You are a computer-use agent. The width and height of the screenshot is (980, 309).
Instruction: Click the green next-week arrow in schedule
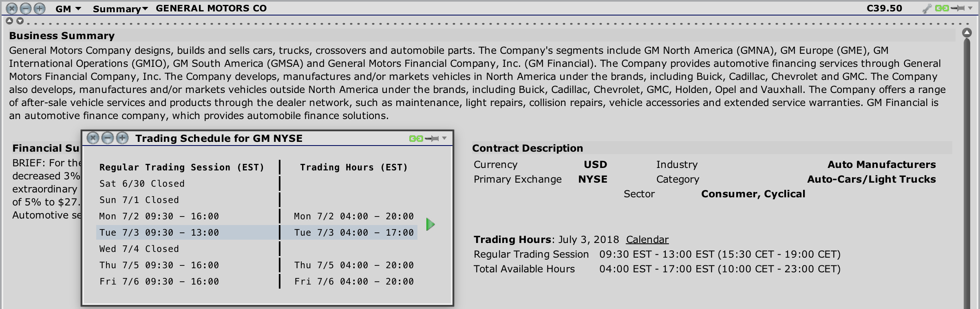point(430,224)
